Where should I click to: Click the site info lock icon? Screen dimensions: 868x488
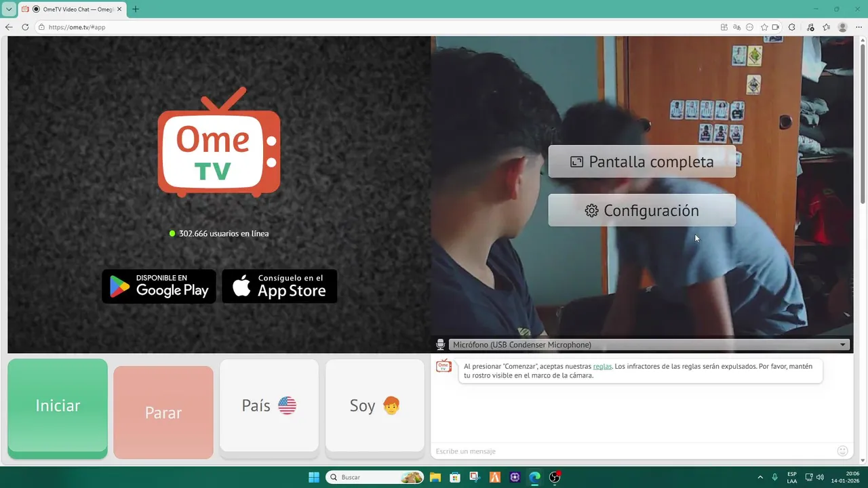pos(41,27)
